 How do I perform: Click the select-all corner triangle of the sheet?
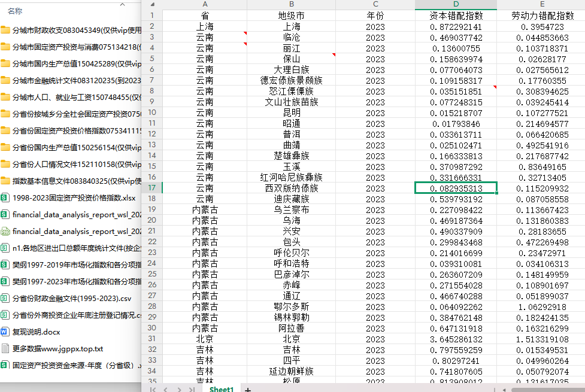pyautogui.click(x=152, y=4)
